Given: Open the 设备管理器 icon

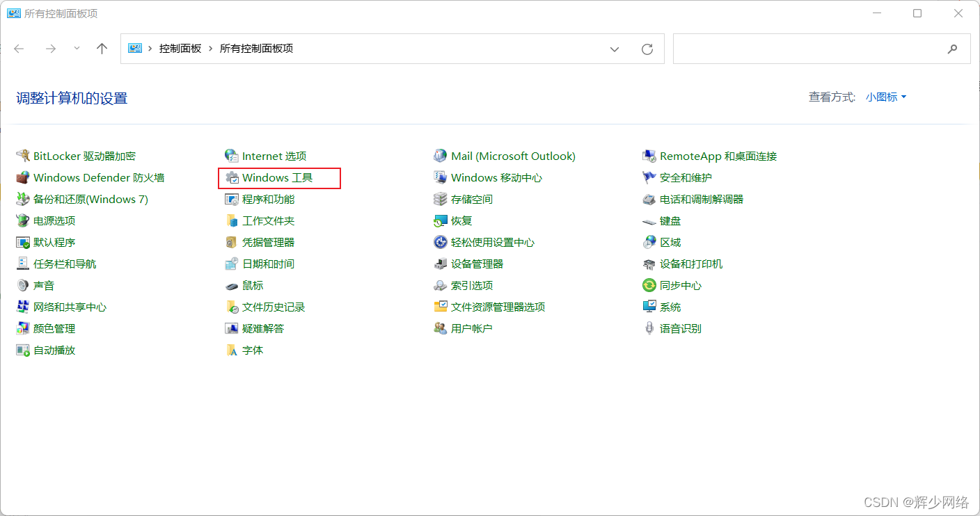Looking at the screenshot, I should tap(440, 264).
